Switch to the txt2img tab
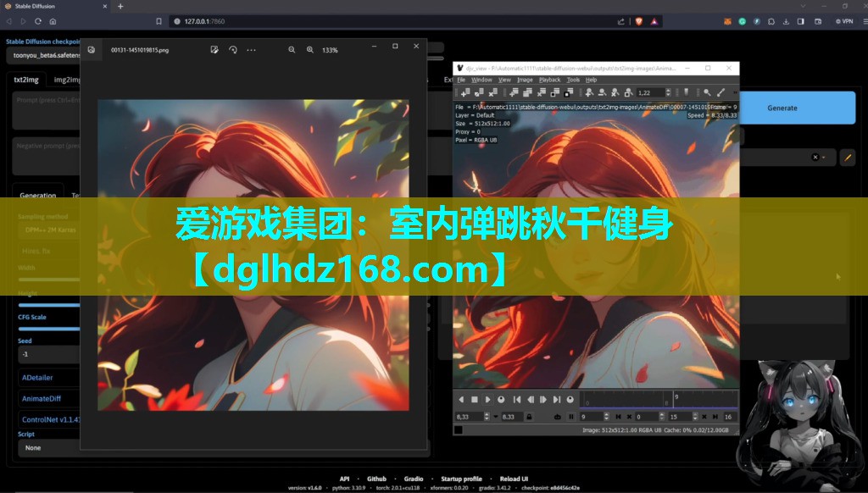The image size is (868, 493). coord(26,80)
